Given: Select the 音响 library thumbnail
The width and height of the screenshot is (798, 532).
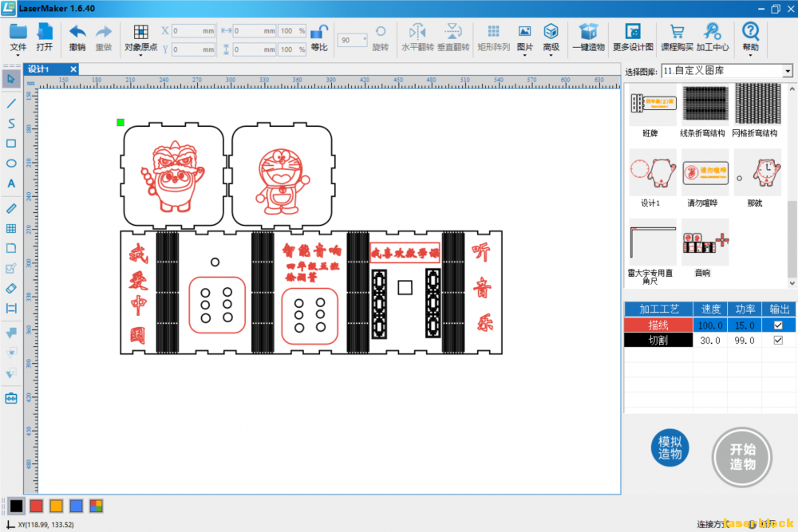Looking at the screenshot, I should point(705,242).
